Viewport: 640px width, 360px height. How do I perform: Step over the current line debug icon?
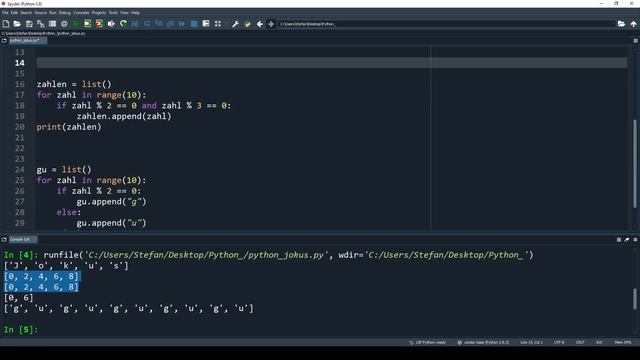pos(147,24)
